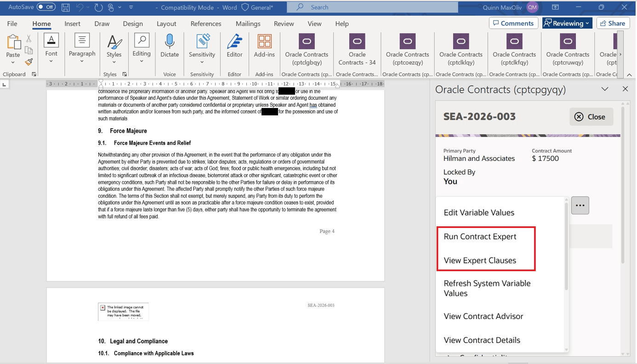Click the actions menu scrollbar
Image resolution: width=637 pixels, height=364 pixels.
tap(566, 246)
